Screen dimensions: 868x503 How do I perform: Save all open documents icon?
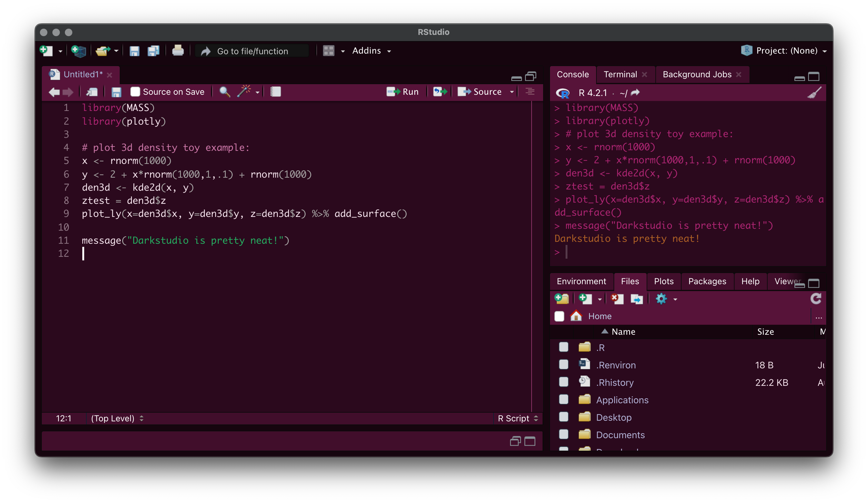pyautogui.click(x=154, y=51)
